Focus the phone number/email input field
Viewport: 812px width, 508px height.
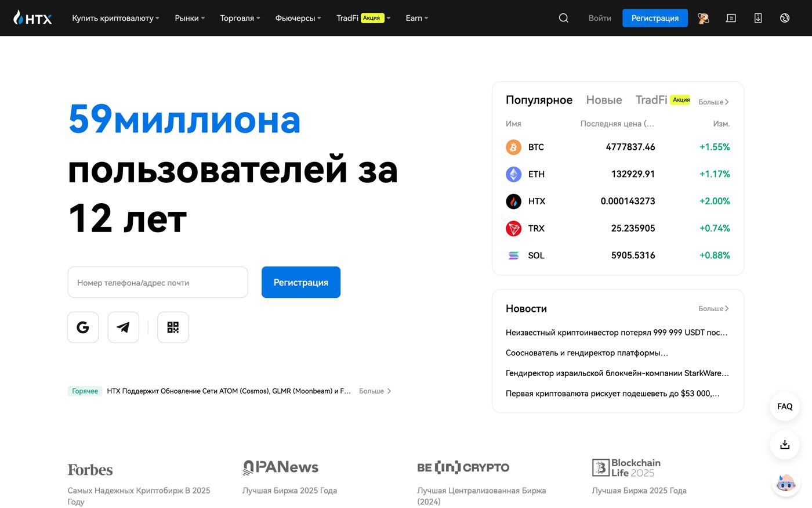click(158, 282)
